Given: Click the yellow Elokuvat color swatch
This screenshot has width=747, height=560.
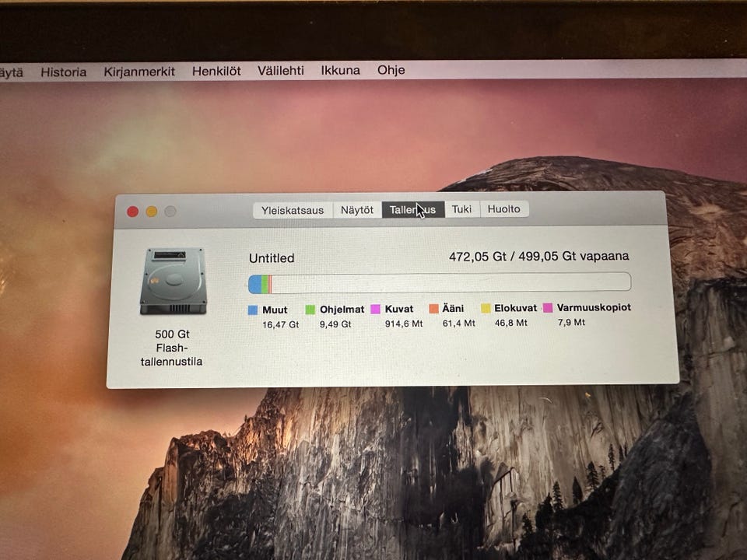Looking at the screenshot, I should pyautogui.click(x=486, y=308).
